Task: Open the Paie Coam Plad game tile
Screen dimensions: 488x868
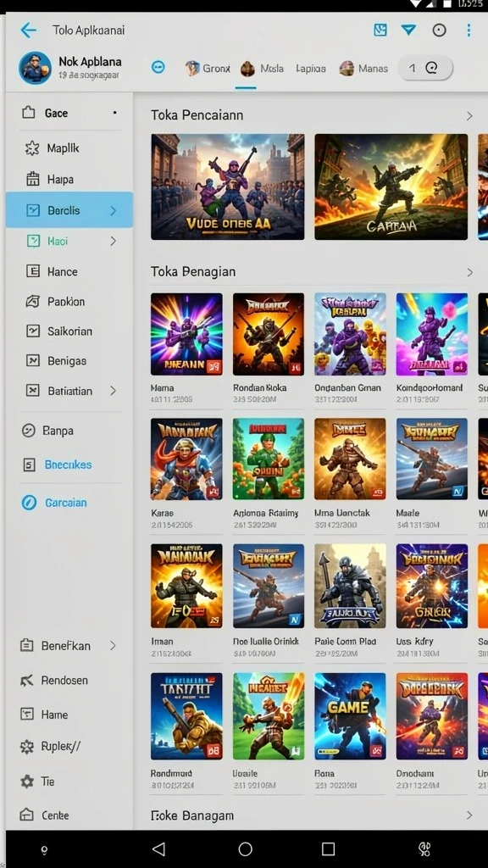Action: [x=350, y=586]
